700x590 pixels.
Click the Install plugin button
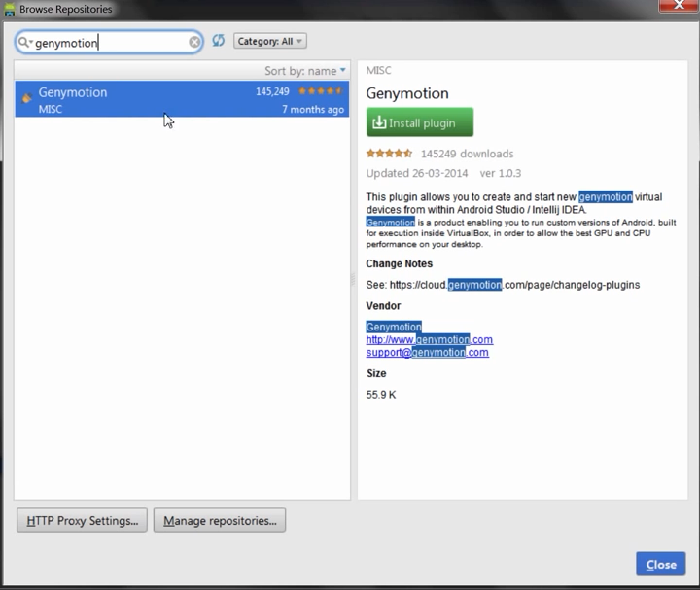pos(420,122)
